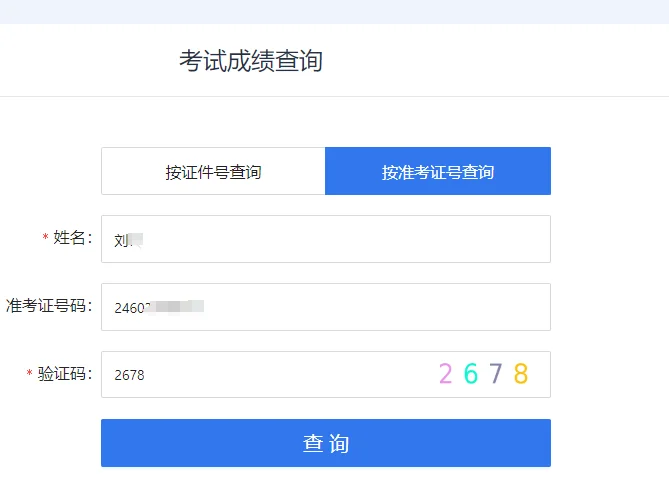This screenshot has width=669, height=502.
Task: Click the pink digit 2 in captcha
Action: pos(446,374)
